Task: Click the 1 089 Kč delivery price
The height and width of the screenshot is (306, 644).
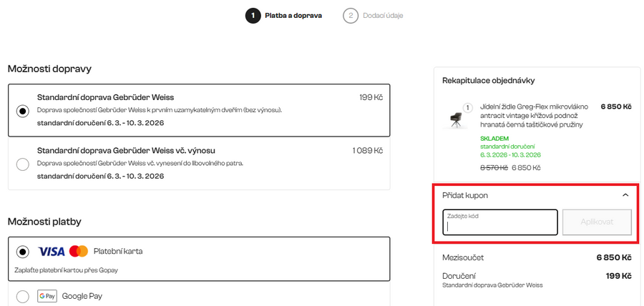Action: (368, 151)
